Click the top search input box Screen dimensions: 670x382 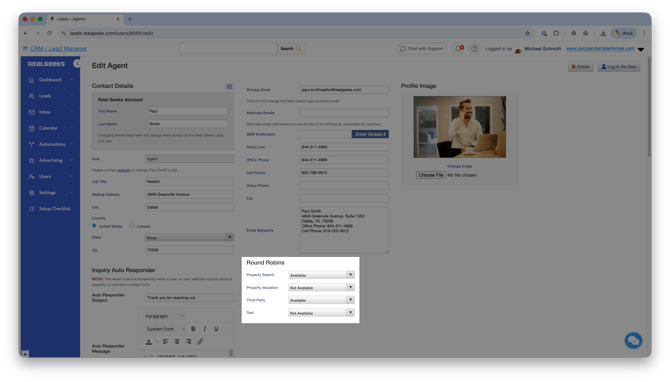228,49
